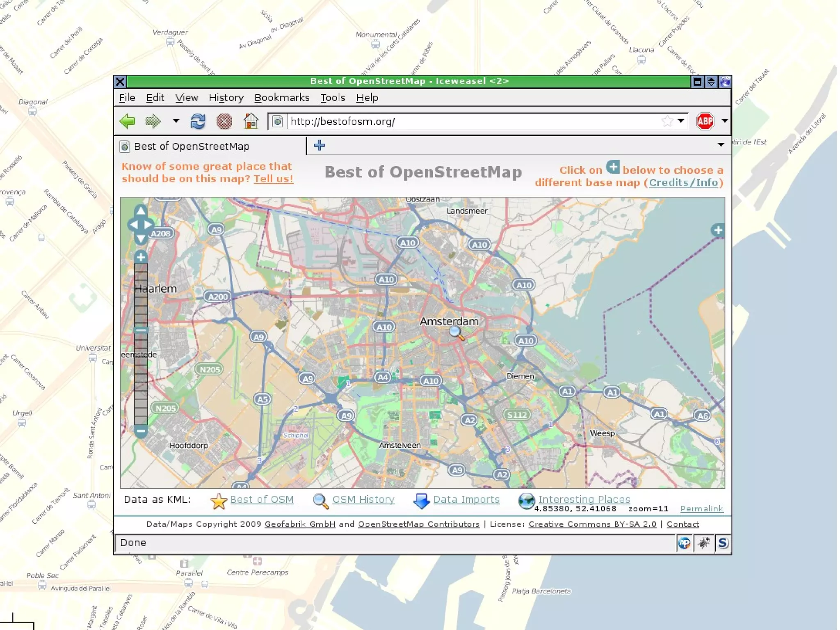
Task: Click the red Stop loading icon
Action: (224, 121)
